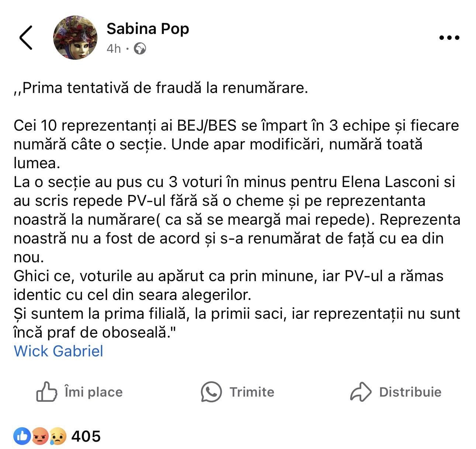Open Sabina Pop's profile picture
This screenshot has height=449, width=476.
pyautogui.click(x=76, y=38)
